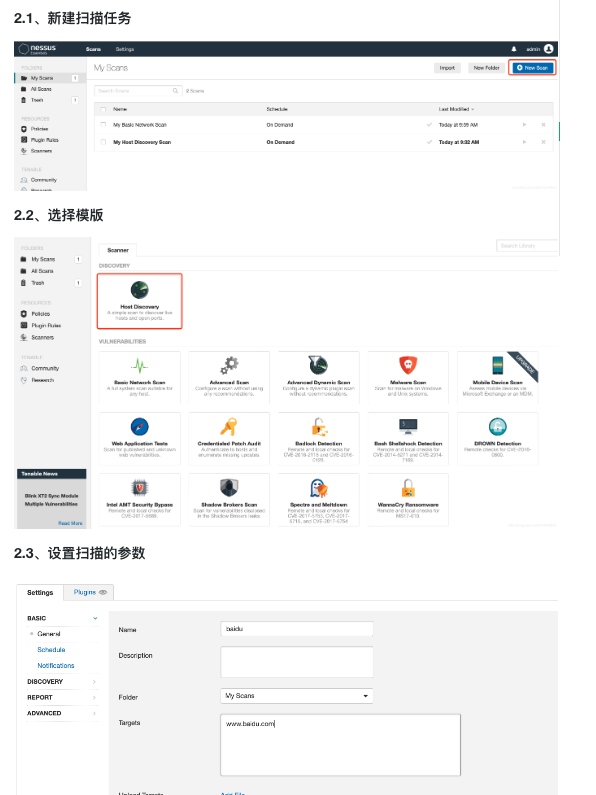Choose the Badlock Detection padlock icon

click(319, 426)
